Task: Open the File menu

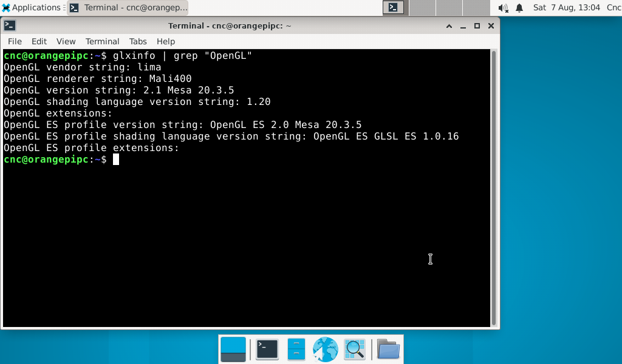Action: point(15,41)
